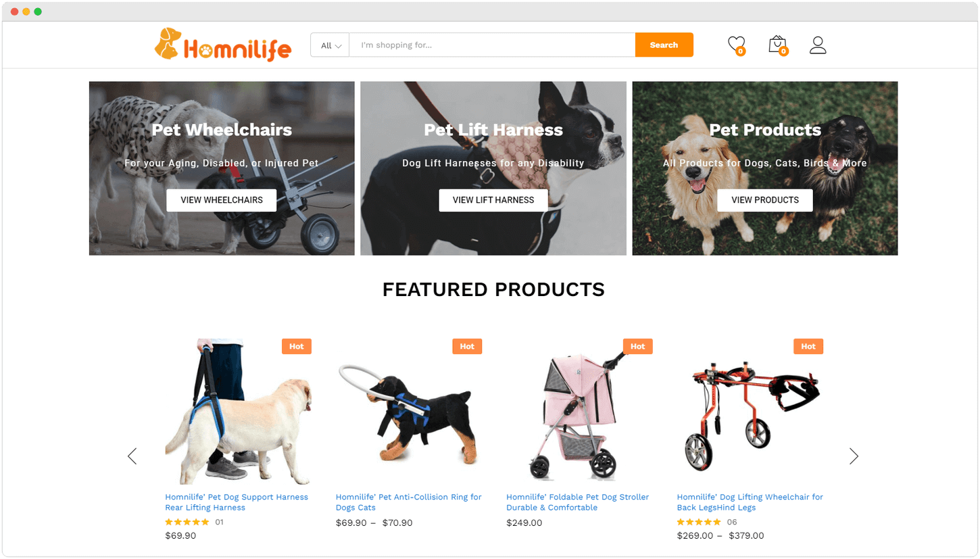Viewport: 980px width, 559px height.
Task: Click the star rating of Dog Lifting Wheelchair
Action: click(699, 522)
